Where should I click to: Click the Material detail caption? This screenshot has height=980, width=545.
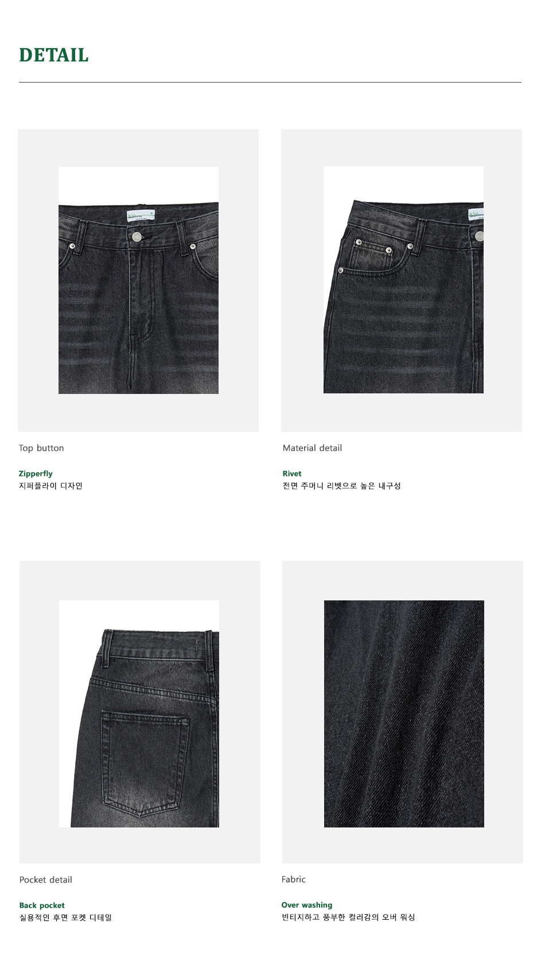point(312,448)
